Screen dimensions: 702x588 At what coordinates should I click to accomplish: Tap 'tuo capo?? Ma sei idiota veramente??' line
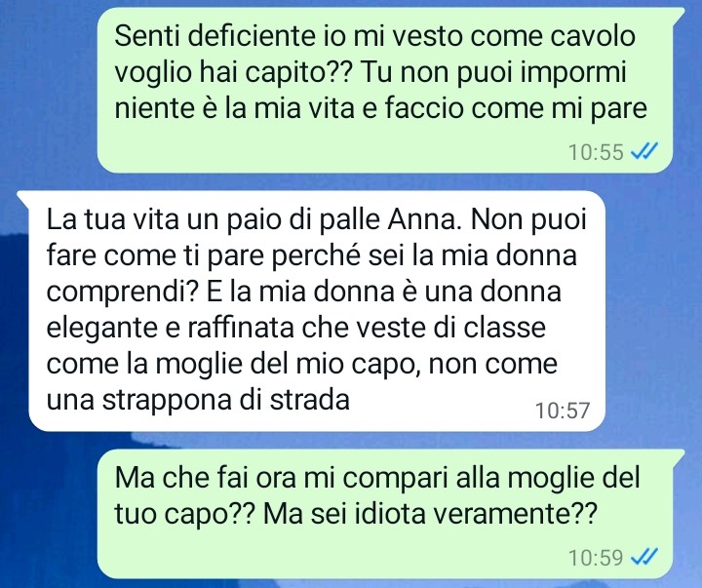click(356, 513)
